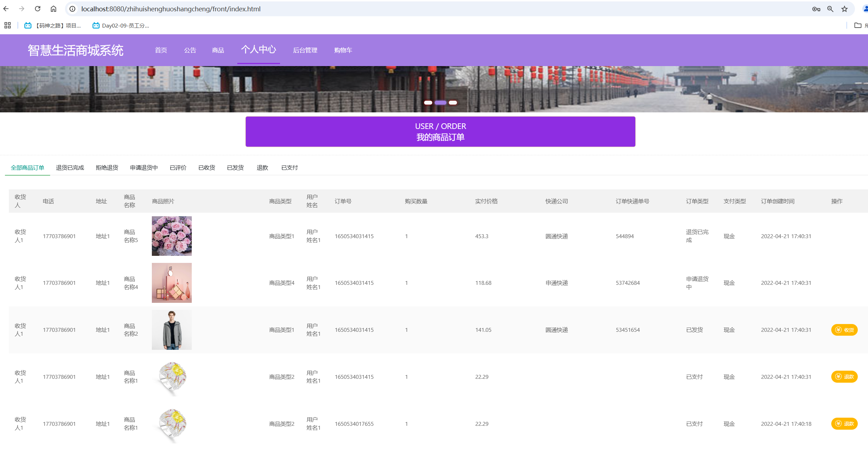Switch to the 退货已完成 tab

70,167
